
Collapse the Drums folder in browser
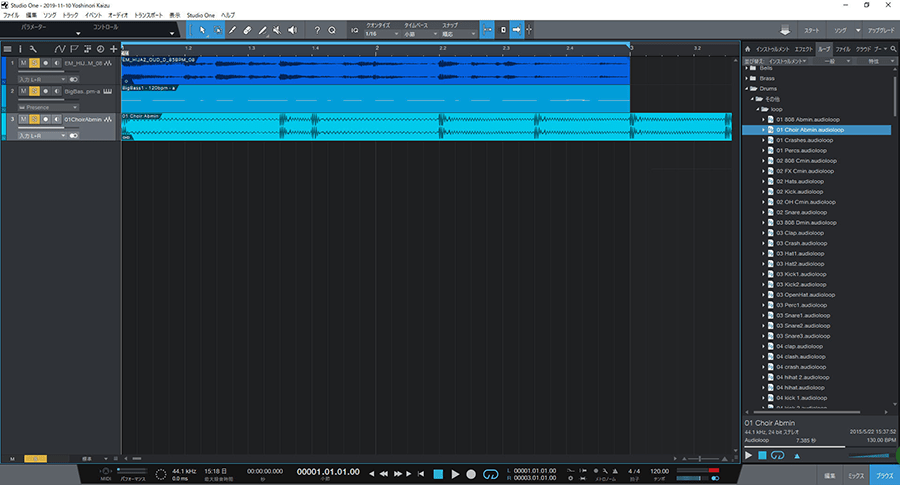point(748,88)
